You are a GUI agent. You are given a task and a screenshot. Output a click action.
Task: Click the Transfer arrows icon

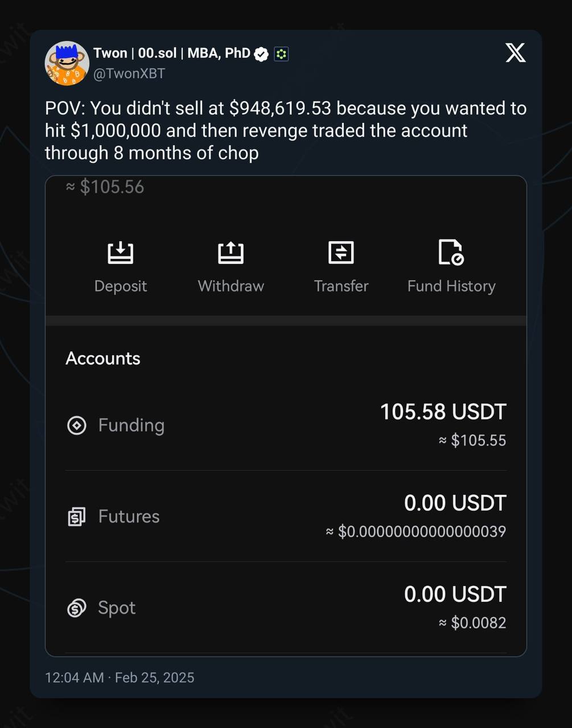[x=341, y=253]
